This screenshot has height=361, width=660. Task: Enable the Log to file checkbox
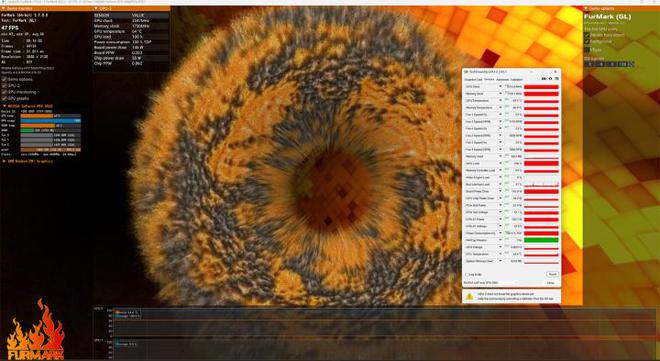pyautogui.click(x=467, y=275)
